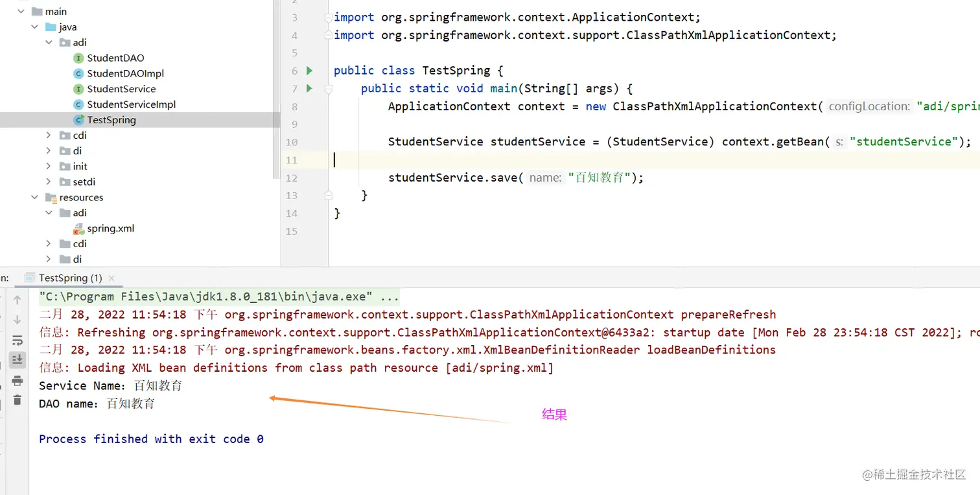Toggle soft-wrap in the run console
The image size is (980, 495).
click(x=17, y=340)
